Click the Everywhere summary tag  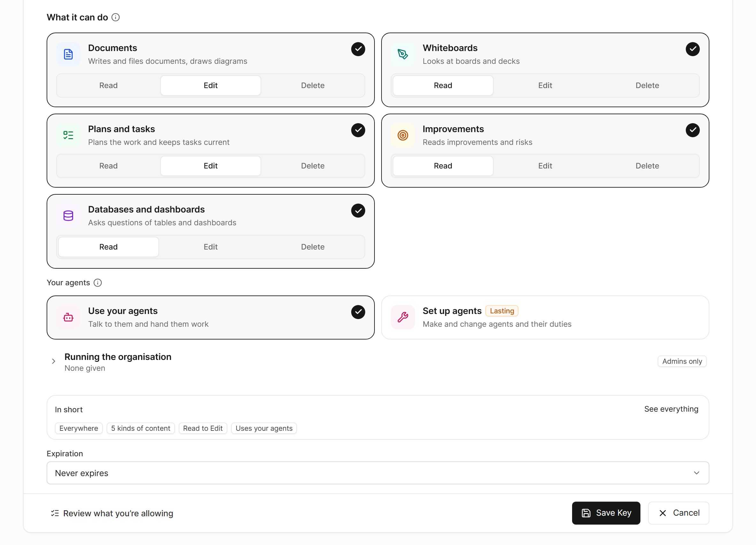(x=79, y=429)
